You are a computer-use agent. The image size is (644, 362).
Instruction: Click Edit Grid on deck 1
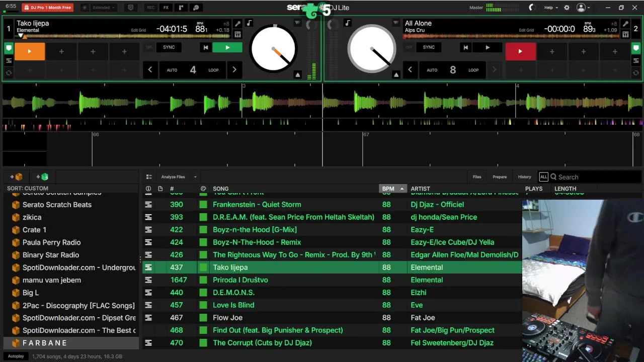point(138,30)
